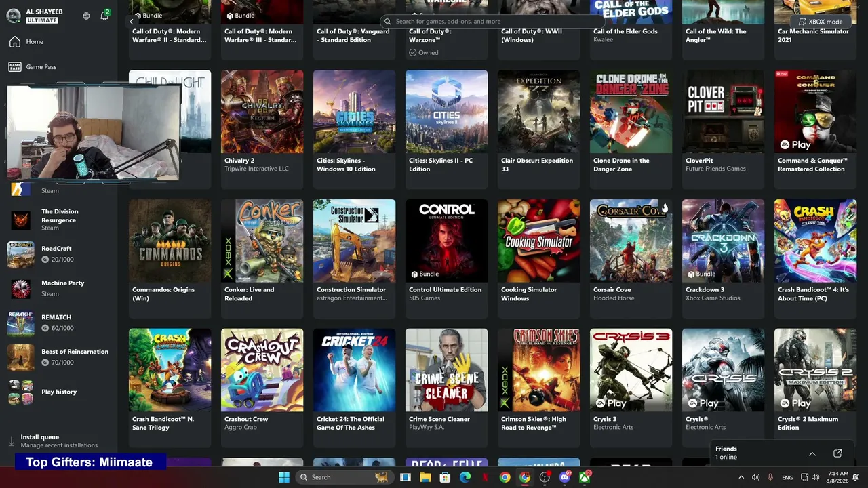Open Commandos: Origins (Win) tile
The image size is (868, 488).
click(x=170, y=258)
